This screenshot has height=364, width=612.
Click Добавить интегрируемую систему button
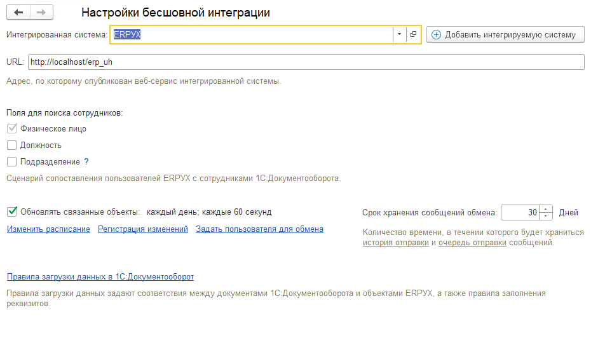505,35
